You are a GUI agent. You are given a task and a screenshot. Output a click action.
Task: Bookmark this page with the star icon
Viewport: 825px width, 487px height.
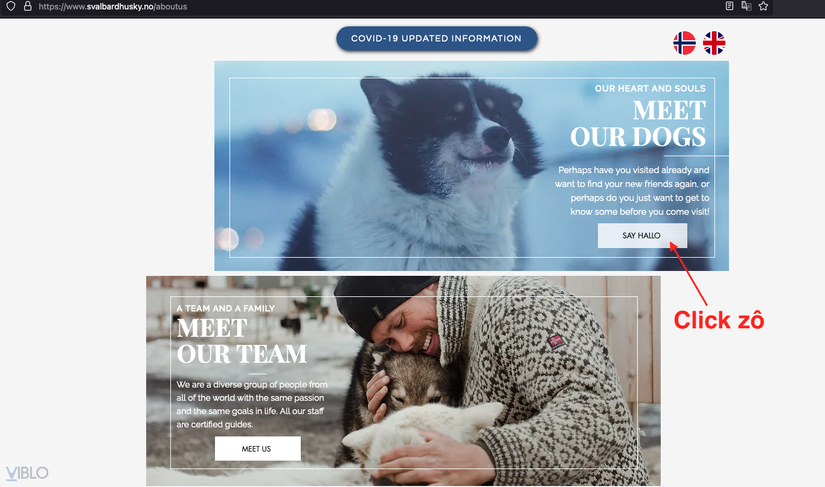coord(763,6)
